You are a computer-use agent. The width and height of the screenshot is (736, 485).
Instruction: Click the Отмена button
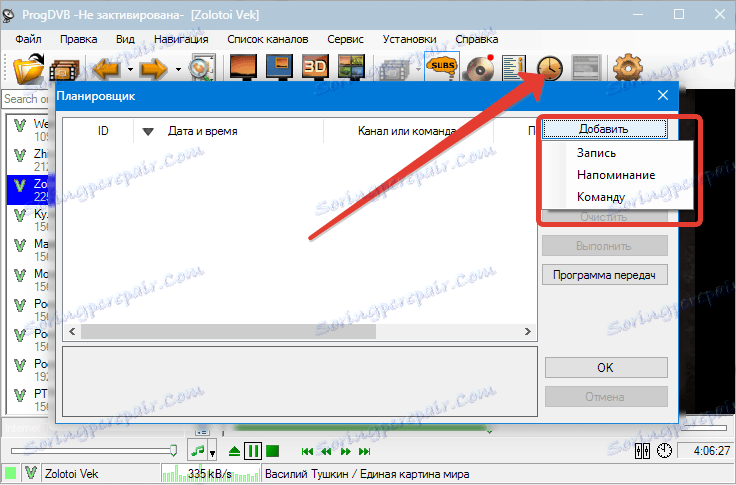click(606, 397)
